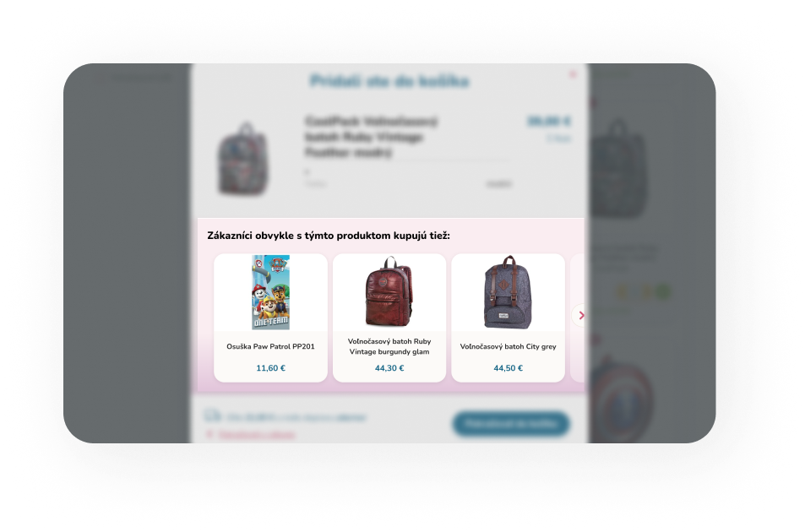Viewport: 805px width, 532px height.
Task: Open the Paw Patrol towel product image
Action: (270, 292)
